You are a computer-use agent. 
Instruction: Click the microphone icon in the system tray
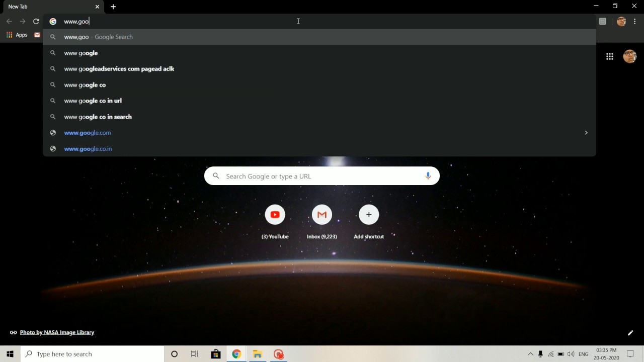540,354
